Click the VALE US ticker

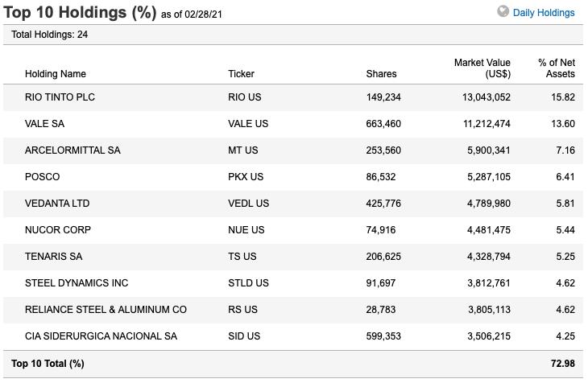[x=248, y=124]
